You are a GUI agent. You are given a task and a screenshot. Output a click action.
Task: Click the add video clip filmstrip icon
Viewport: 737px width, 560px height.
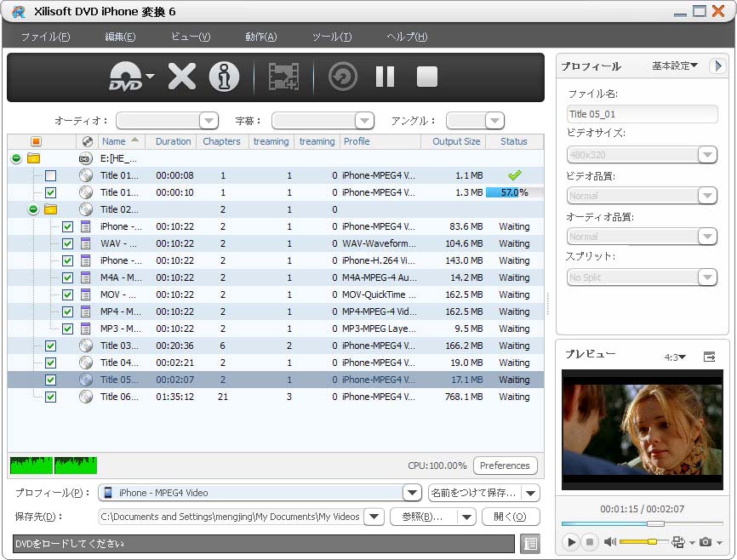[283, 77]
